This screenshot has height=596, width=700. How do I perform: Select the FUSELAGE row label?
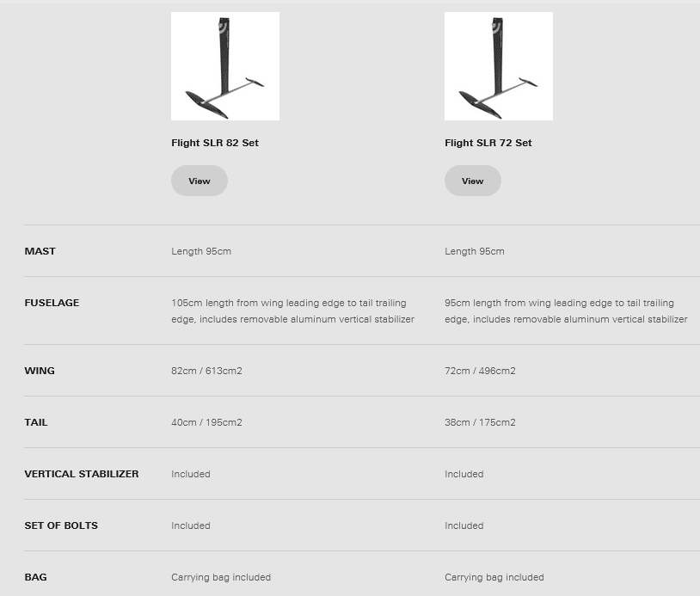[x=52, y=303]
